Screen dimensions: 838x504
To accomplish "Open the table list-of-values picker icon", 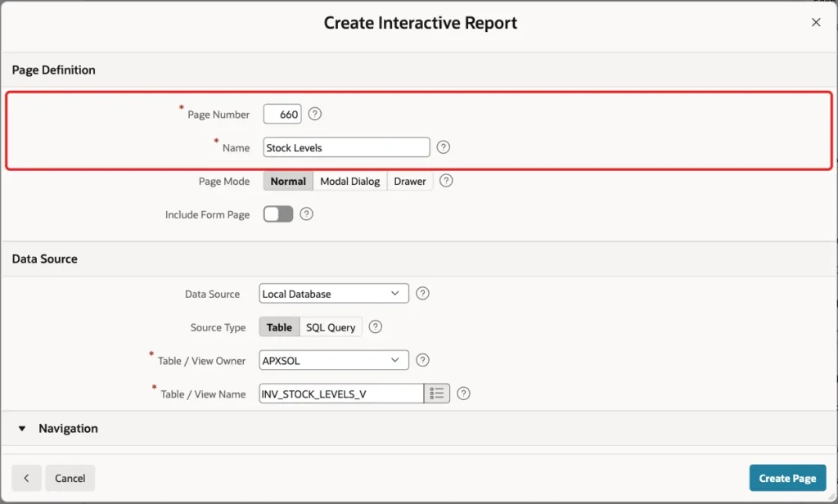I will coord(437,394).
